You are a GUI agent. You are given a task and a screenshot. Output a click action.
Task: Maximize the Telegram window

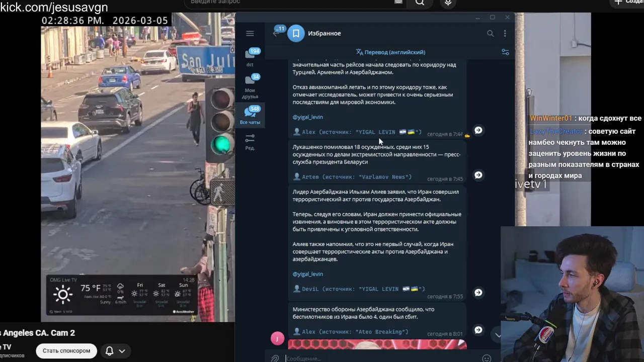[x=493, y=18]
